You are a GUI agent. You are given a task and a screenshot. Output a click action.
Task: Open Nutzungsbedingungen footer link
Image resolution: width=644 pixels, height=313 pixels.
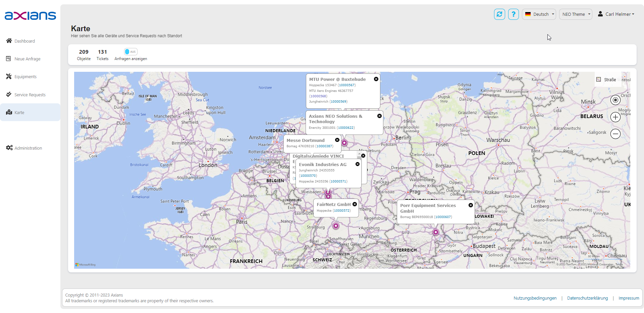(535, 298)
